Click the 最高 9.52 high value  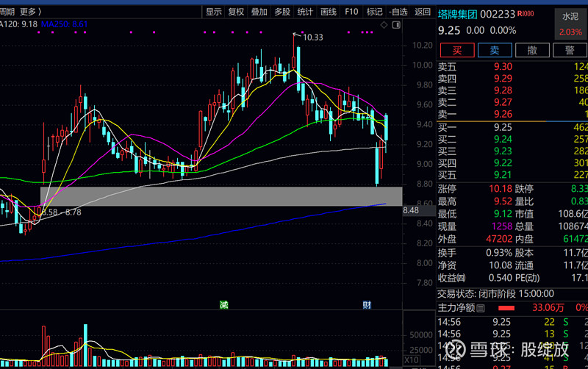pos(503,201)
